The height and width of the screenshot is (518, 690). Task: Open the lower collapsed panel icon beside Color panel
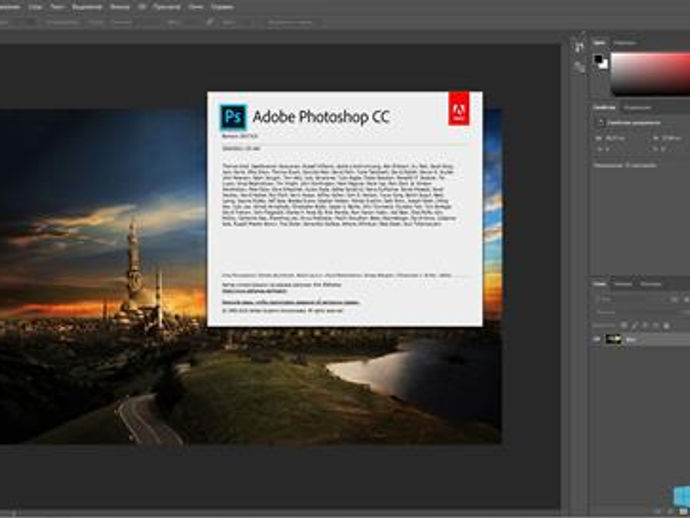click(x=579, y=67)
